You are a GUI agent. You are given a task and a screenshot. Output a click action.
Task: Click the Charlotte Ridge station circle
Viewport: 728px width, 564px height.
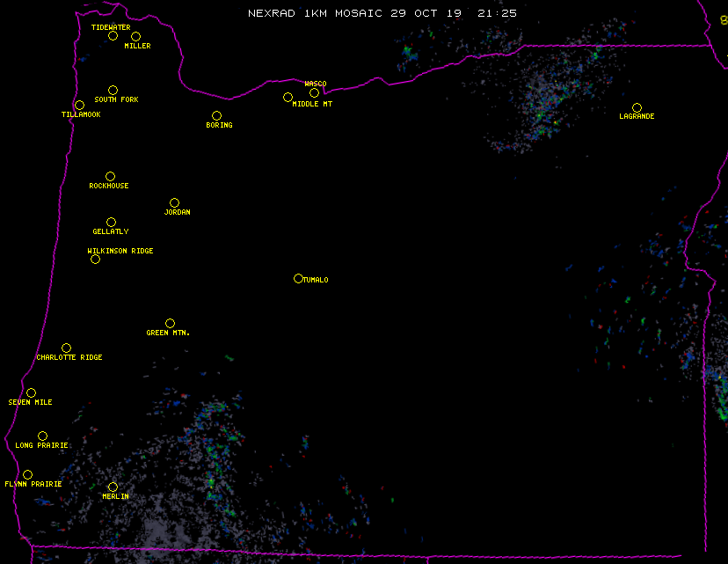[x=66, y=348]
